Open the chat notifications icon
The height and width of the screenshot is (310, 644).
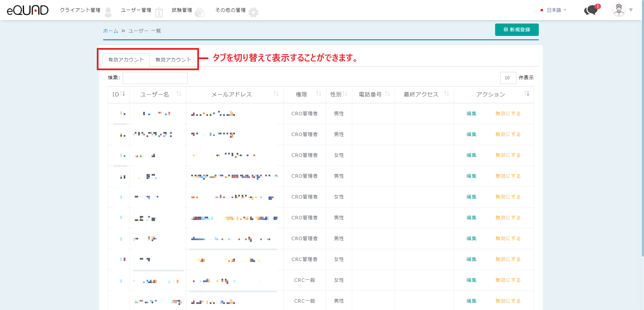click(591, 10)
